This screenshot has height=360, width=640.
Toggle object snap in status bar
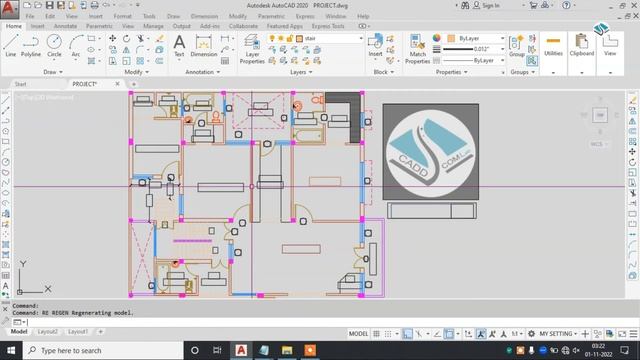(449, 334)
